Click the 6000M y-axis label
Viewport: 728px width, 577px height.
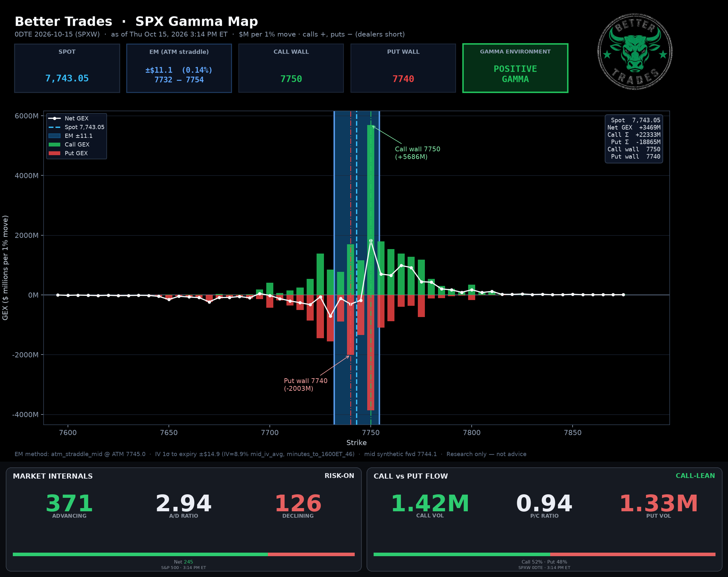point(27,116)
